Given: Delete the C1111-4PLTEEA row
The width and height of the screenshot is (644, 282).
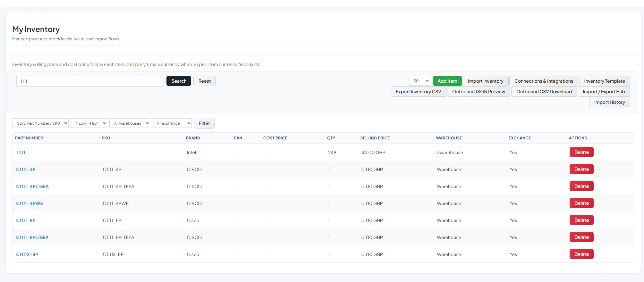Looking at the screenshot, I should tap(581, 186).
